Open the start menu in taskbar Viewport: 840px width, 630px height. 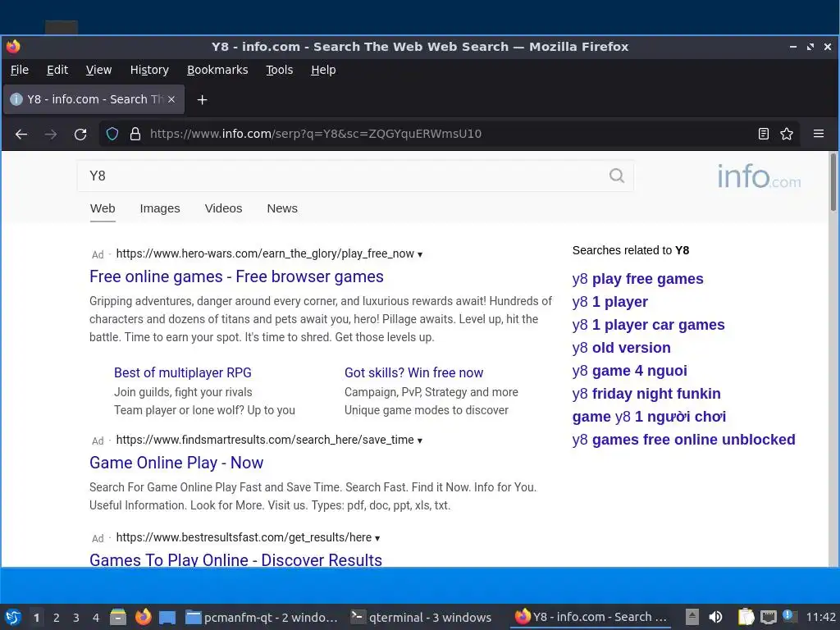(13, 617)
